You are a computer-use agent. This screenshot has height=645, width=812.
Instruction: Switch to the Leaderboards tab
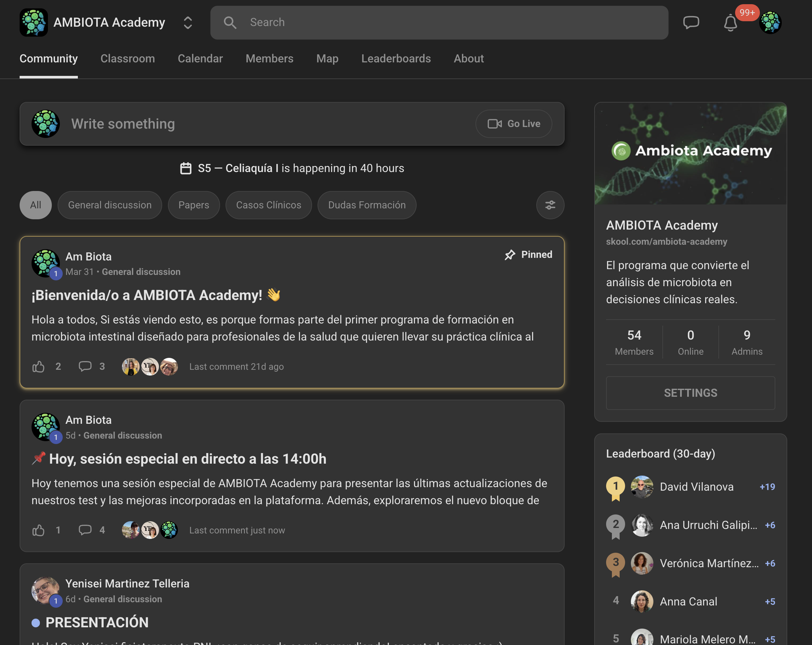[396, 59]
